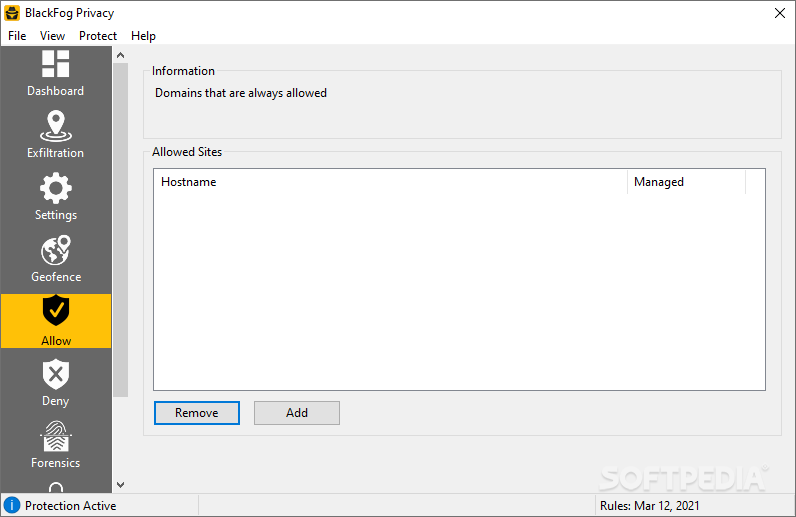Open the Deny shield icon
796x517 pixels.
(56, 374)
